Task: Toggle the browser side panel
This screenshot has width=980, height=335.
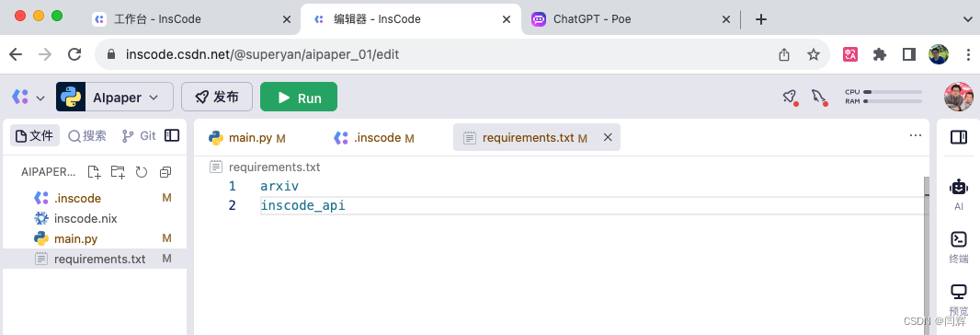Action: coord(908,54)
